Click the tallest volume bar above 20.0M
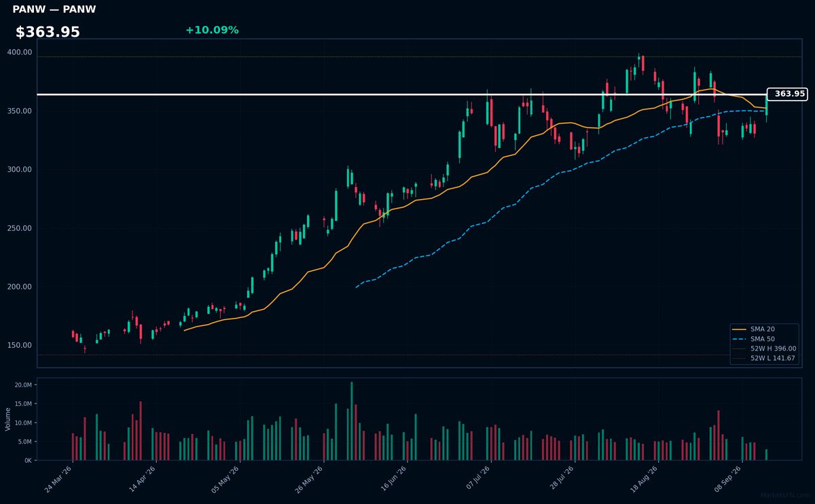Viewport: 815px width, 504px height. click(351, 421)
